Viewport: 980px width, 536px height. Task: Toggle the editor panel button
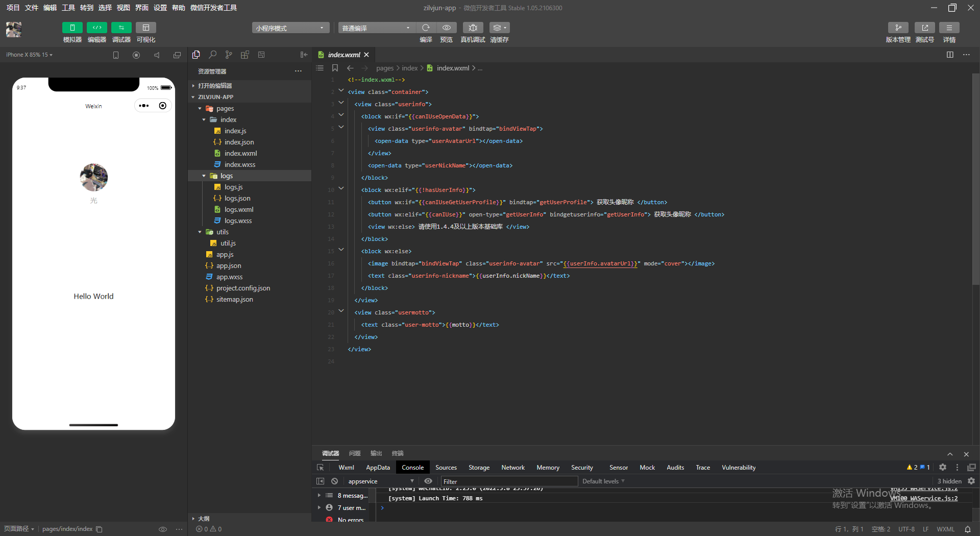click(x=96, y=28)
